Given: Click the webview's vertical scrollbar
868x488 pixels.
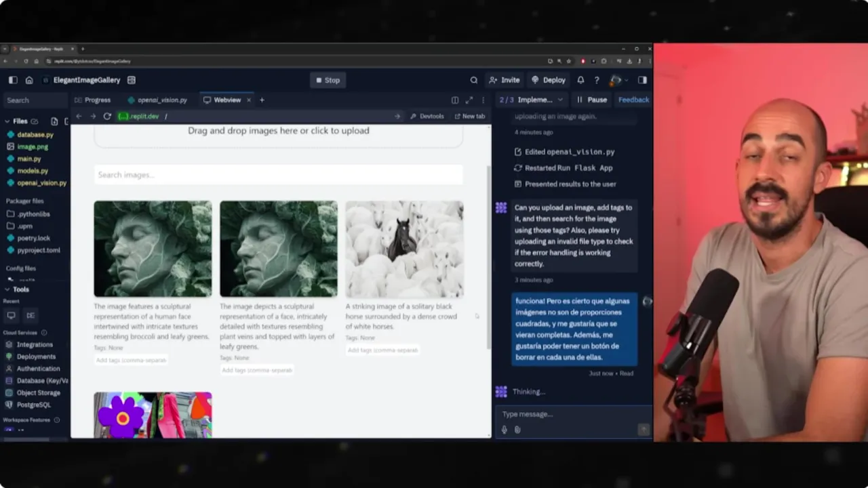Looking at the screenshot, I should pos(489,258).
